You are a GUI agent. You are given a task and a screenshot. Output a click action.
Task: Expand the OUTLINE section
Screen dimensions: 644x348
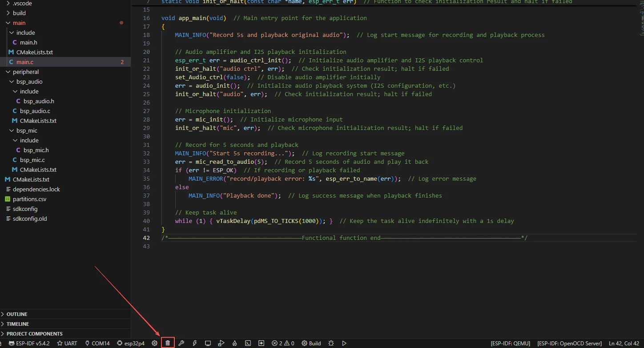coord(17,314)
